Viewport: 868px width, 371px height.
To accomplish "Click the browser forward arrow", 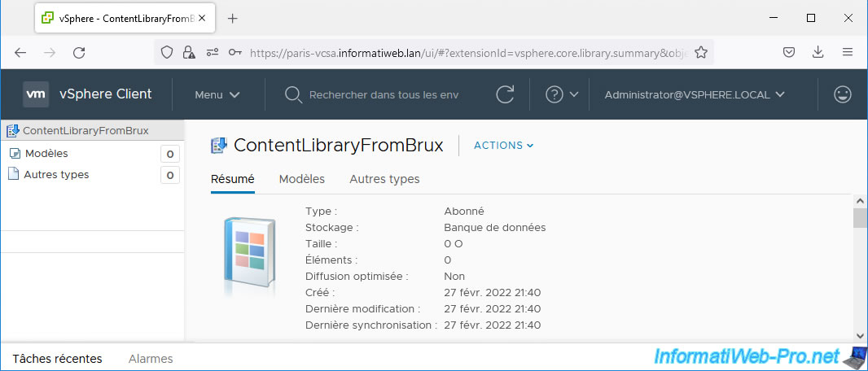I will [50, 53].
